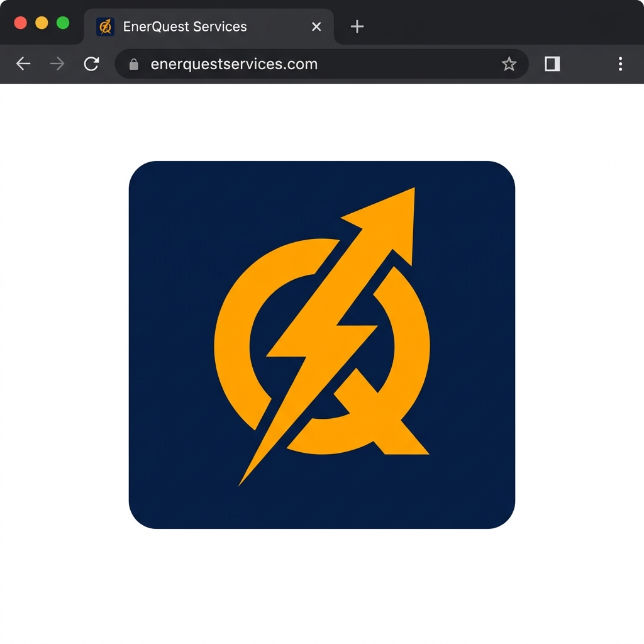Reload the EnerQuest Services page
Screen dimensions: 644x644
[92, 64]
